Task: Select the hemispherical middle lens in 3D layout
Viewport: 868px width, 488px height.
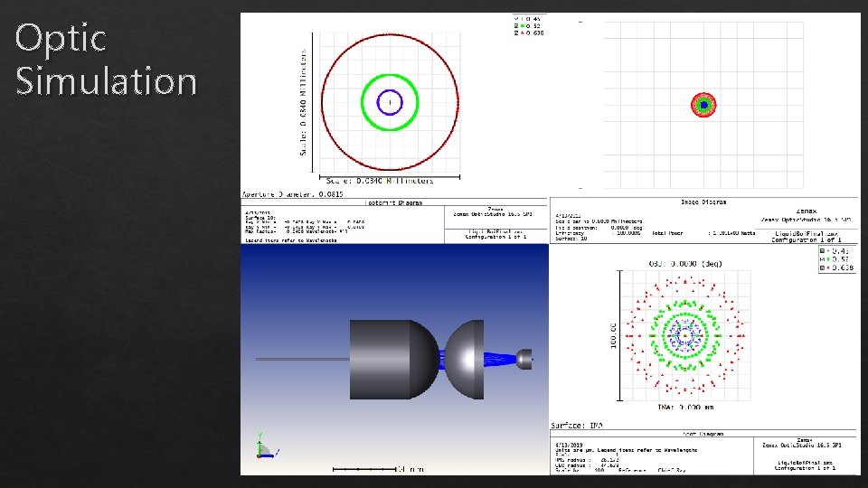Action: click(465, 360)
